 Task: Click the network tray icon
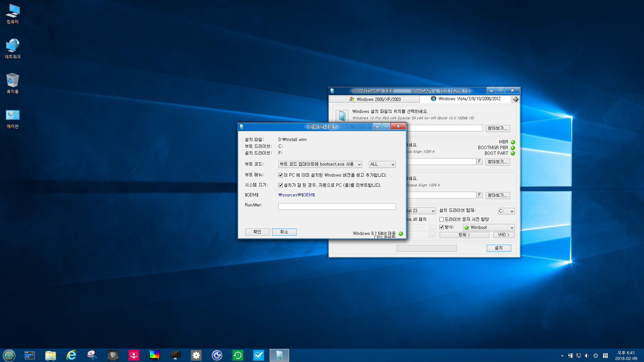578,356
